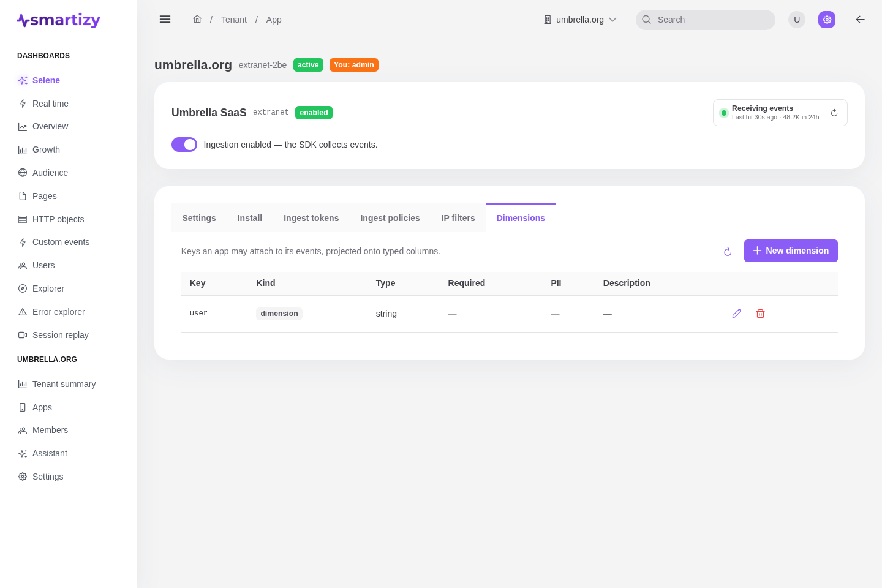Click the New dimension button
The width and height of the screenshot is (882, 588).
791,251
